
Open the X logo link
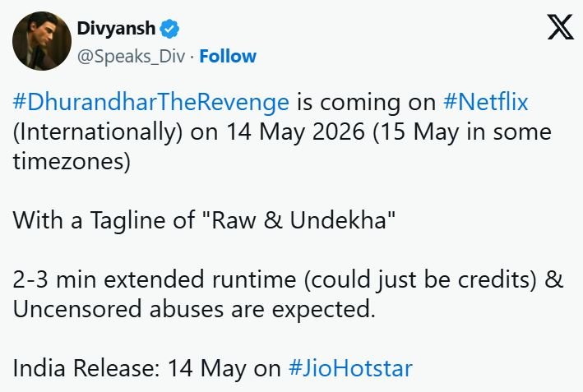pos(560,27)
